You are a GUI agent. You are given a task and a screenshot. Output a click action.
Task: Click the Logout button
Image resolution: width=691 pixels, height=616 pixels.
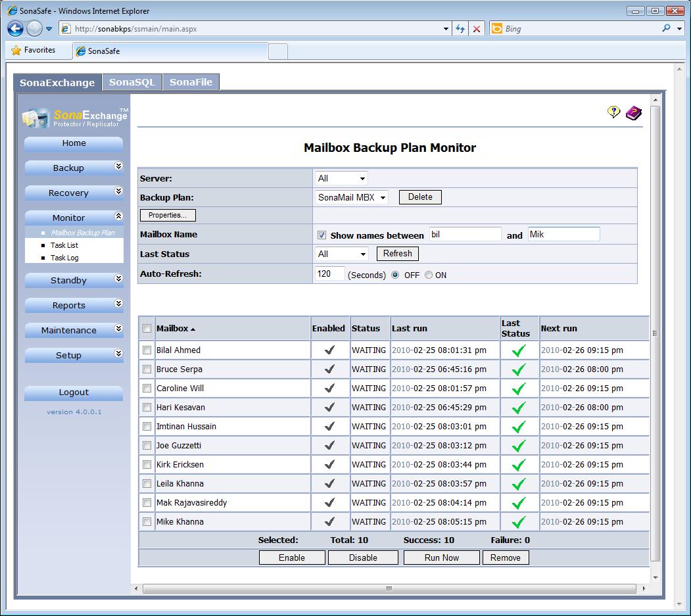(74, 392)
